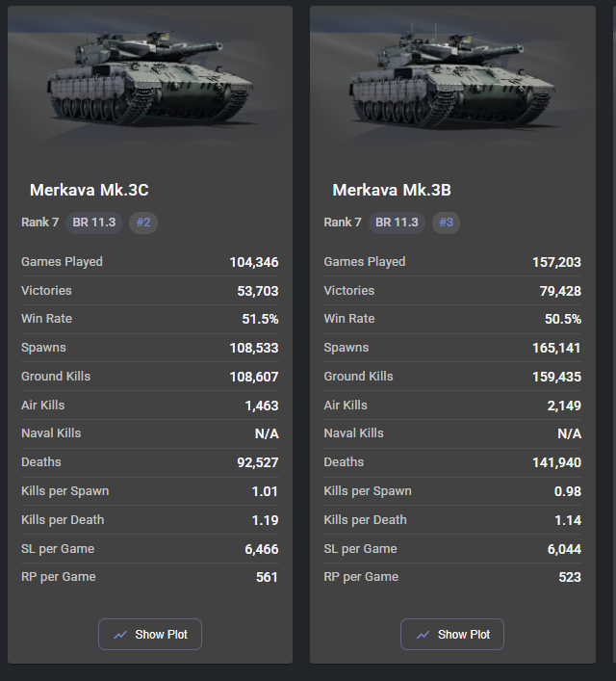Open the Merkava Mk.3C title link
Viewport: 616px width, 681px height.
click(x=90, y=190)
